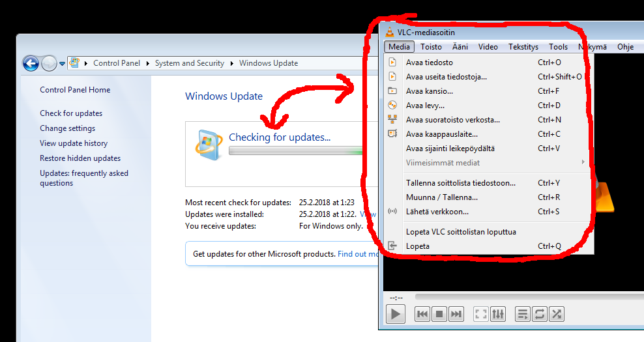Open Change settings link

(67, 128)
